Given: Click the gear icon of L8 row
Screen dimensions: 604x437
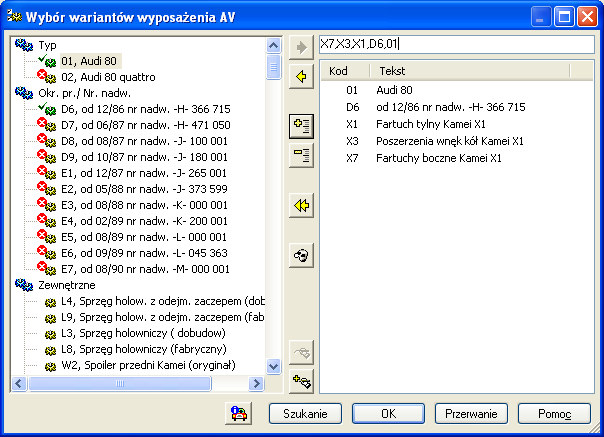Looking at the screenshot, I should click(x=50, y=350).
